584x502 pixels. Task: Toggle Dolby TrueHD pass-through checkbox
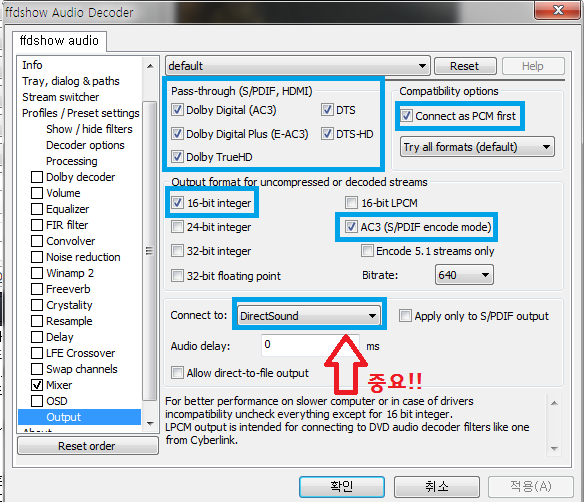177,157
